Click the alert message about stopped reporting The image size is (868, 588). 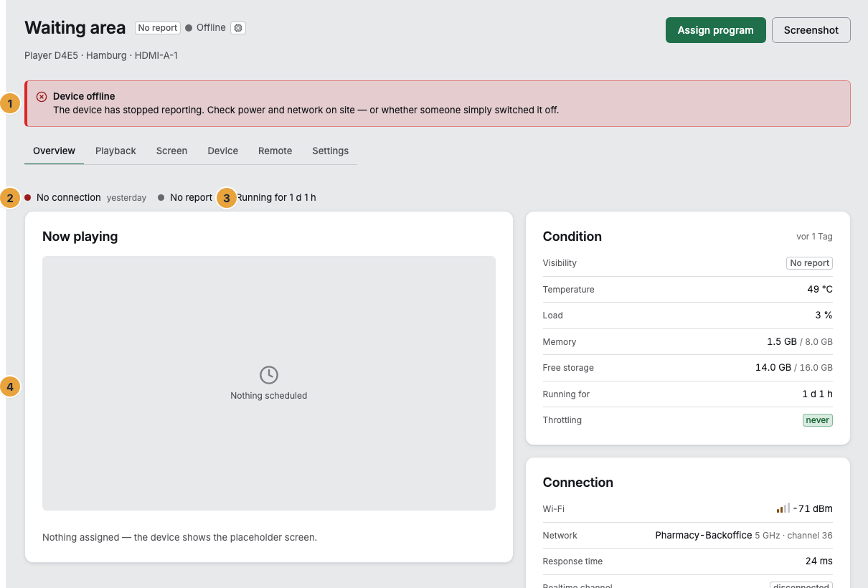click(x=306, y=110)
